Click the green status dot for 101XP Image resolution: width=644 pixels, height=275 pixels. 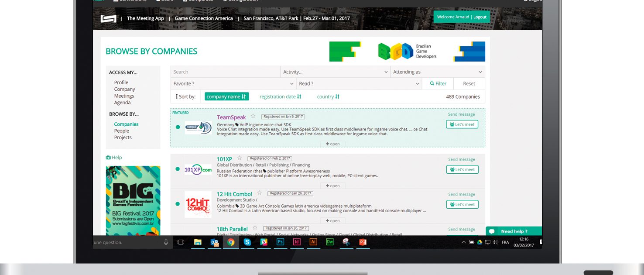(x=178, y=169)
